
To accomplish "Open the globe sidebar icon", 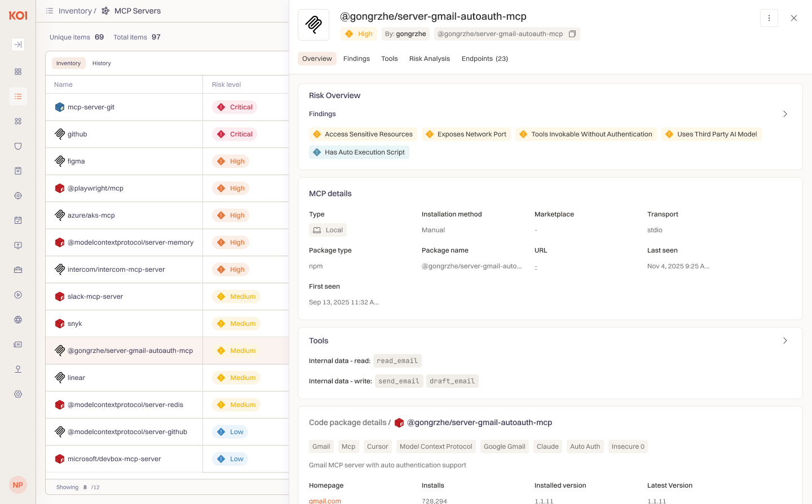I will [18, 320].
